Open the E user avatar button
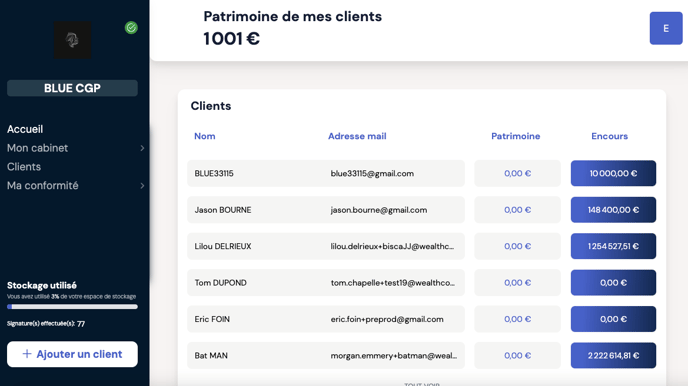This screenshot has width=688, height=386. coord(666,29)
